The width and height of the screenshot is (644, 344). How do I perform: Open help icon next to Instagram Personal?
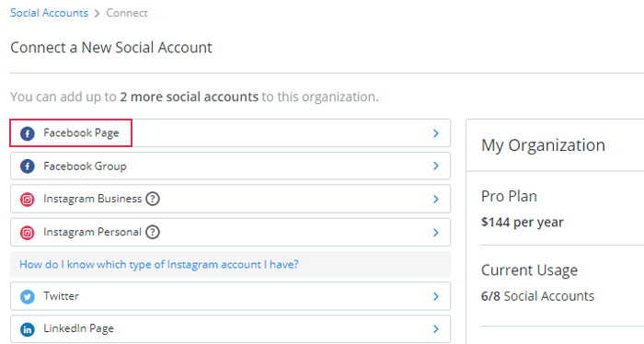[x=153, y=233]
